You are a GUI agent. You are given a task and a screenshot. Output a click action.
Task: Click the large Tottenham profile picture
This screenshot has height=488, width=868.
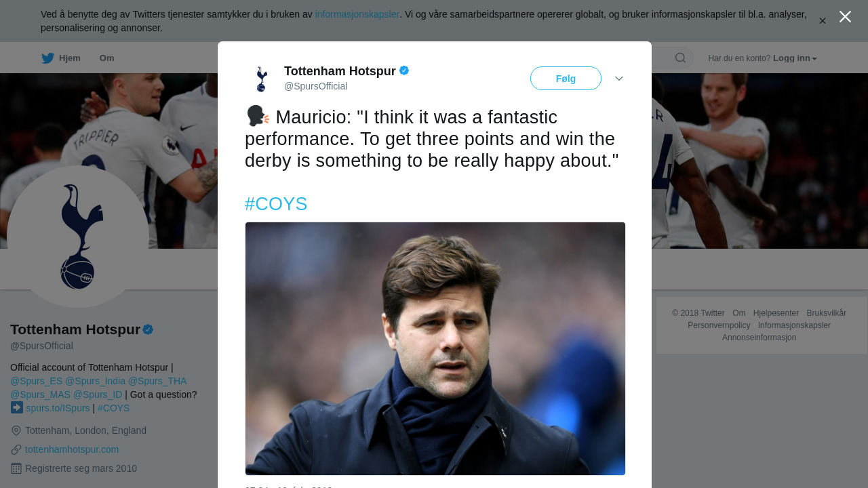pyautogui.click(x=78, y=237)
